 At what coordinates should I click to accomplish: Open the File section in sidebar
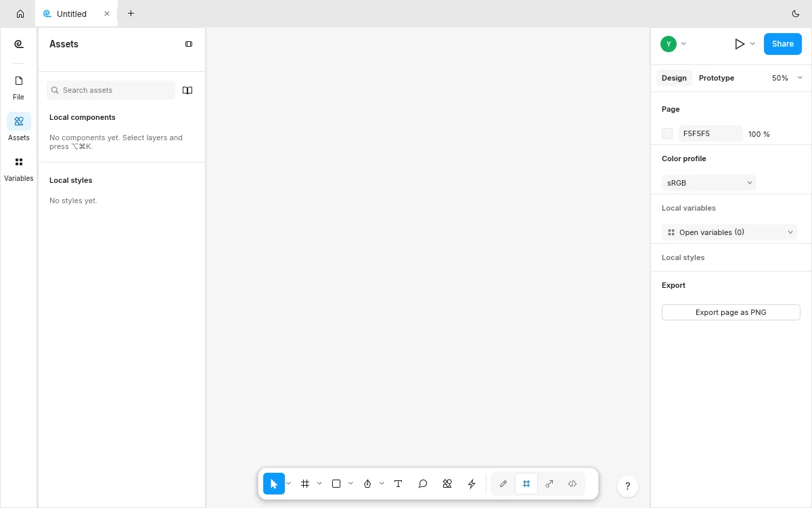(19, 87)
